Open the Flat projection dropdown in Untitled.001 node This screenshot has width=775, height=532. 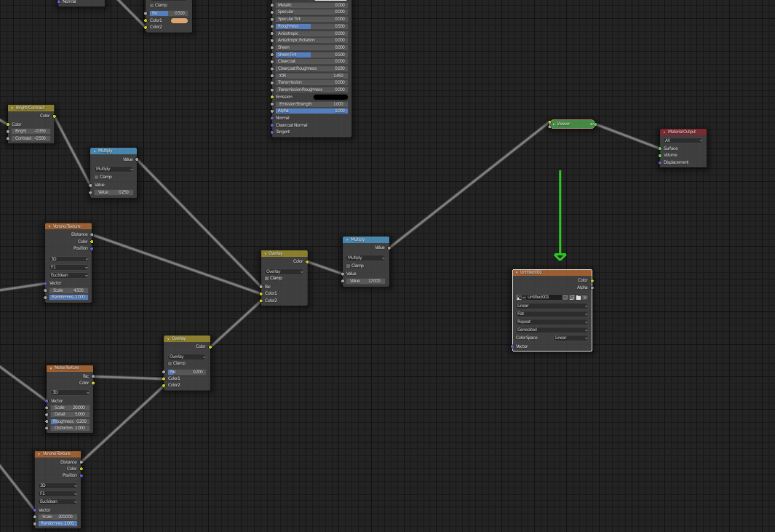pos(552,314)
